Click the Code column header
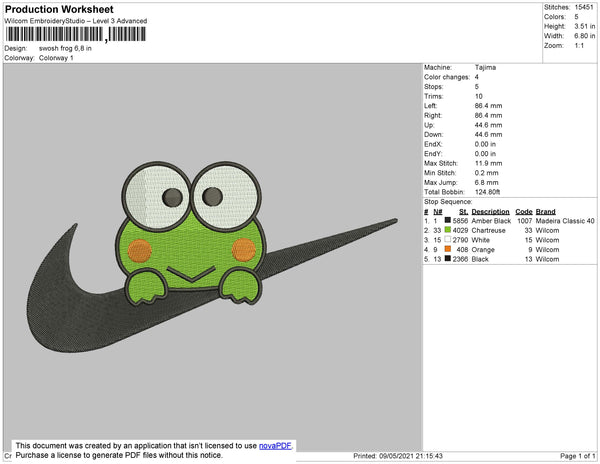Image resolution: width=600 pixels, height=464 pixels. click(523, 212)
